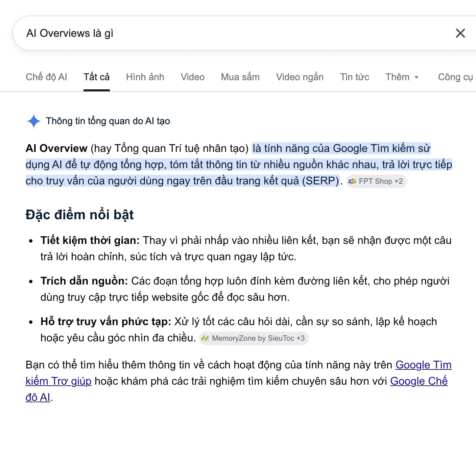This screenshot has height=452, width=476.
Task: Click the 'Hỗ trợ truy vấn phức tạp:' bullet label
Action: [x=106, y=321]
